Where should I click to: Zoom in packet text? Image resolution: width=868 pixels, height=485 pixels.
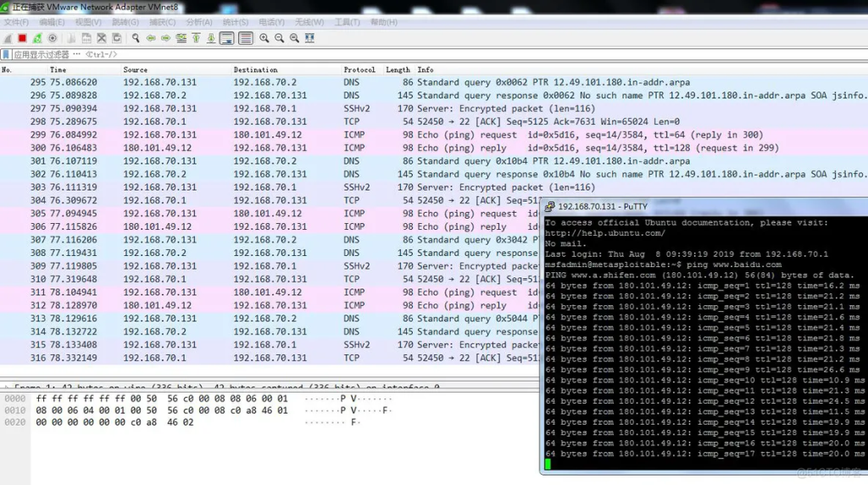tap(264, 38)
